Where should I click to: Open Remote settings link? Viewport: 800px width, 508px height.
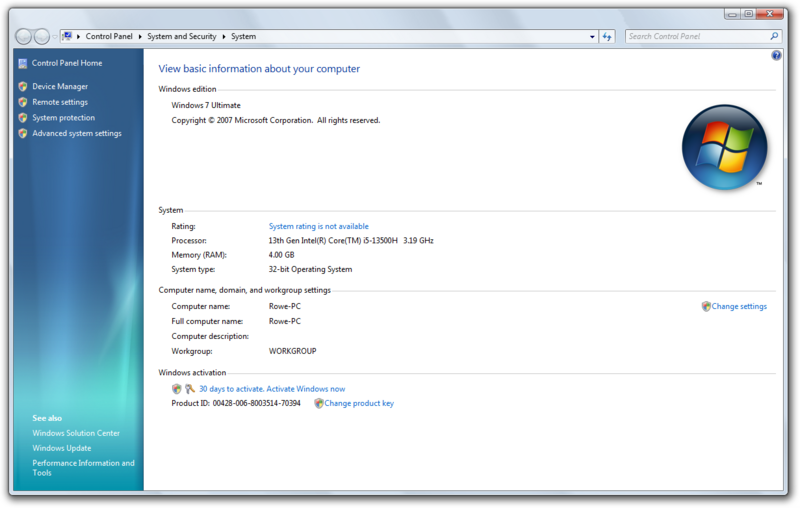tap(60, 102)
